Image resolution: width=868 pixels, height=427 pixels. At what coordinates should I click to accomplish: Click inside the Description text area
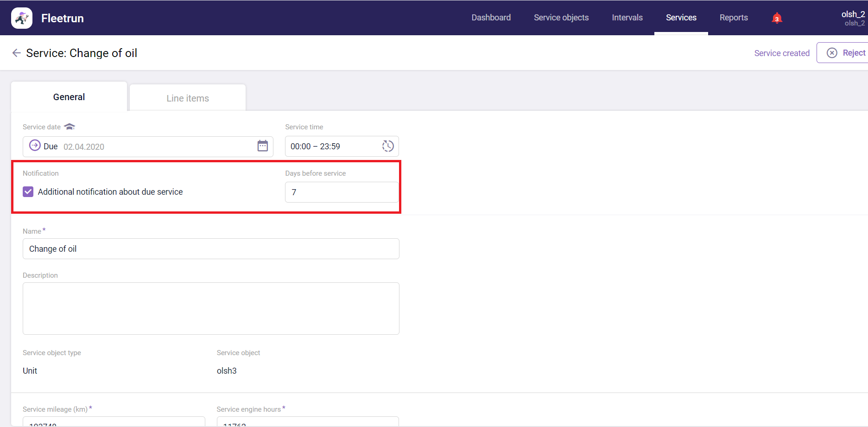[x=211, y=308]
